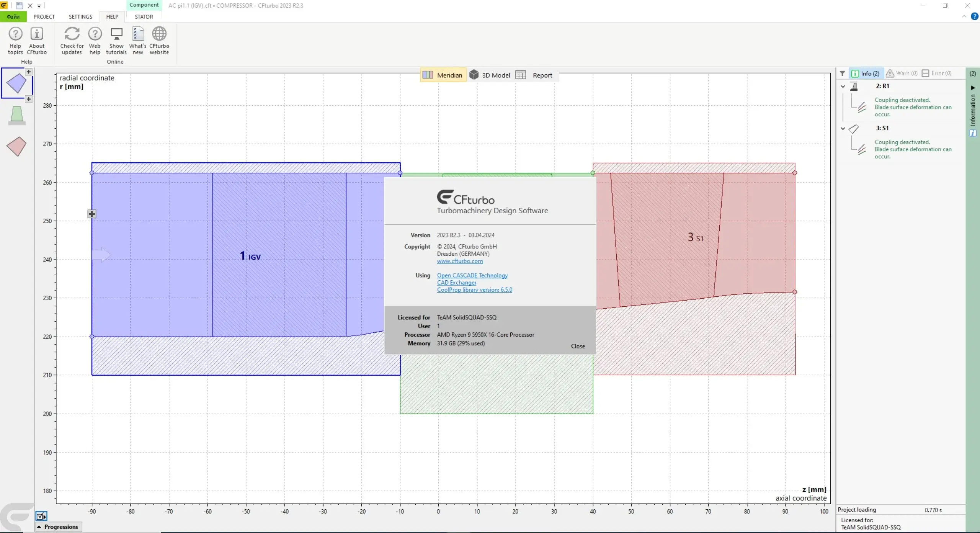Open the PROJECT ribbon tab
Screen dimensions: 980x533
click(44, 16)
